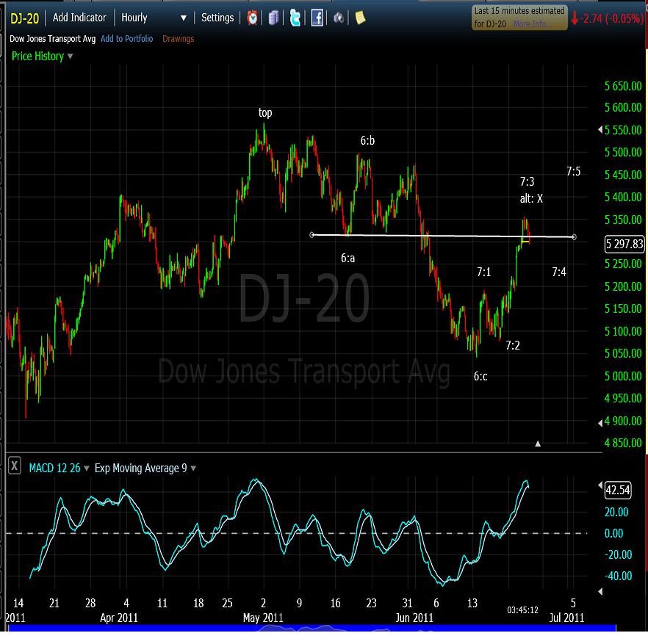Click the 'alt: X' annotation
Image resolution: width=648 pixels, height=644 pixels.
pyautogui.click(x=531, y=199)
